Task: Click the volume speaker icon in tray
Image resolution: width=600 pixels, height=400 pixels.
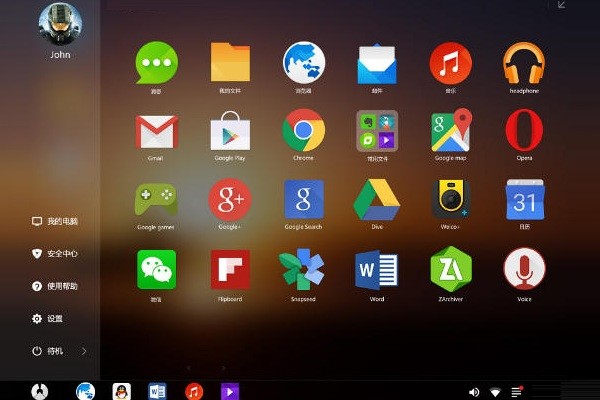Action: click(x=473, y=391)
